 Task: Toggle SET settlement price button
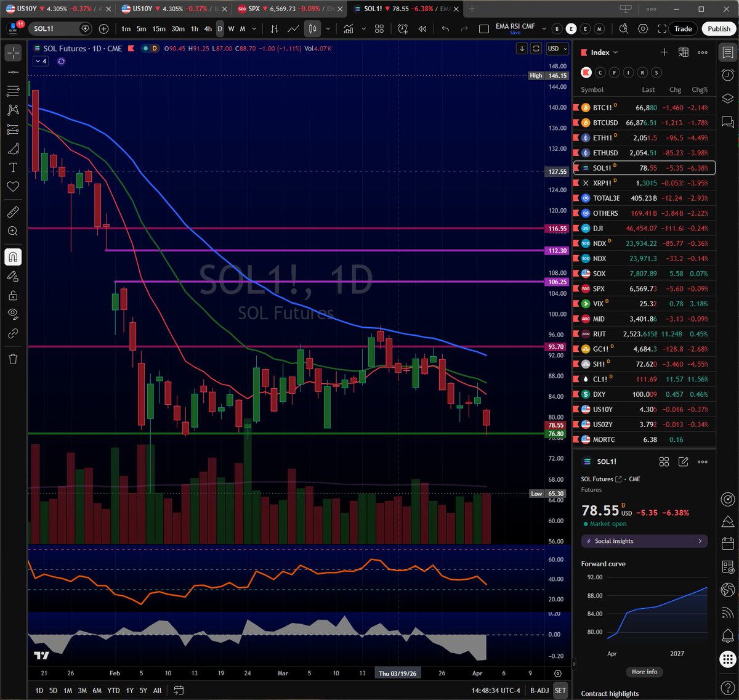click(560, 690)
